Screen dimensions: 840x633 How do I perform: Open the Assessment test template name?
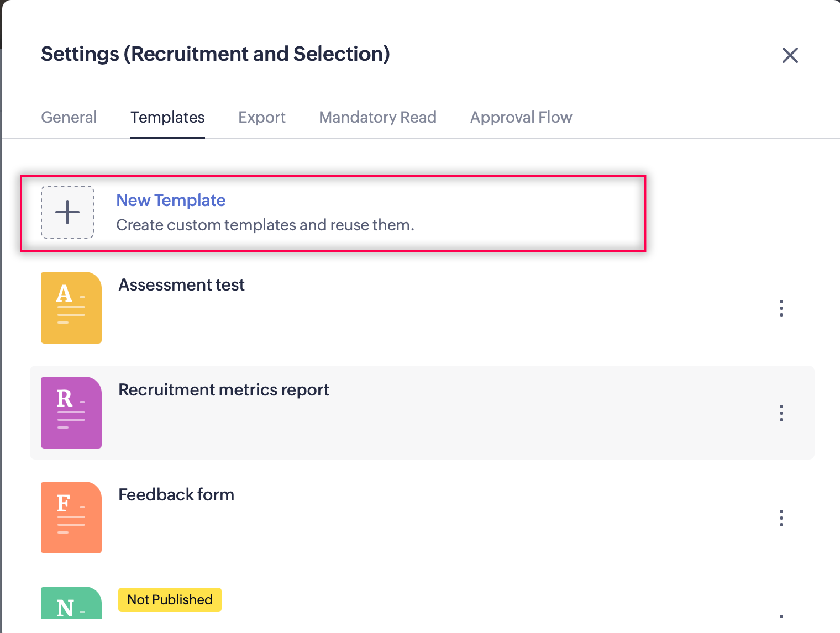(181, 285)
